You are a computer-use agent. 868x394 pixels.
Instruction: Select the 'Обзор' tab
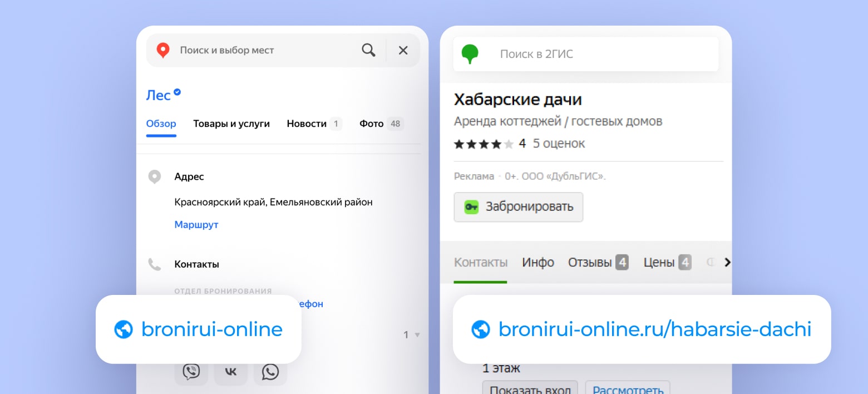pyautogui.click(x=161, y=124)
